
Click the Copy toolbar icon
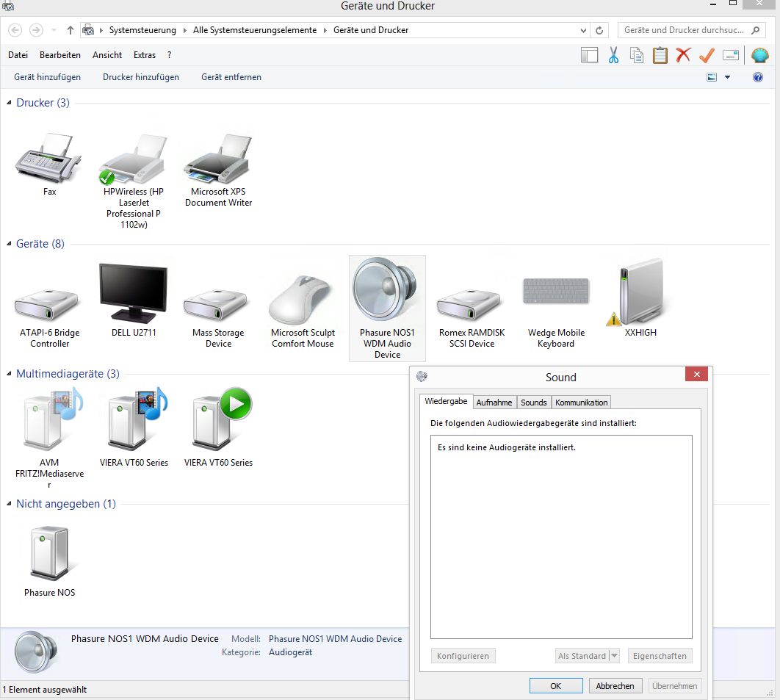[637, 55]
